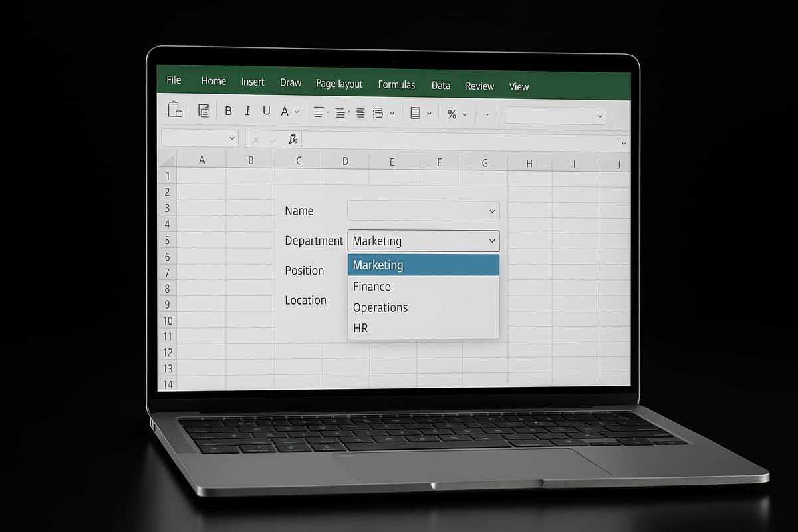Viewport: 798px width, 532px height.
Task: Click the Insert Function fx icon
Action: pos(292,139)
